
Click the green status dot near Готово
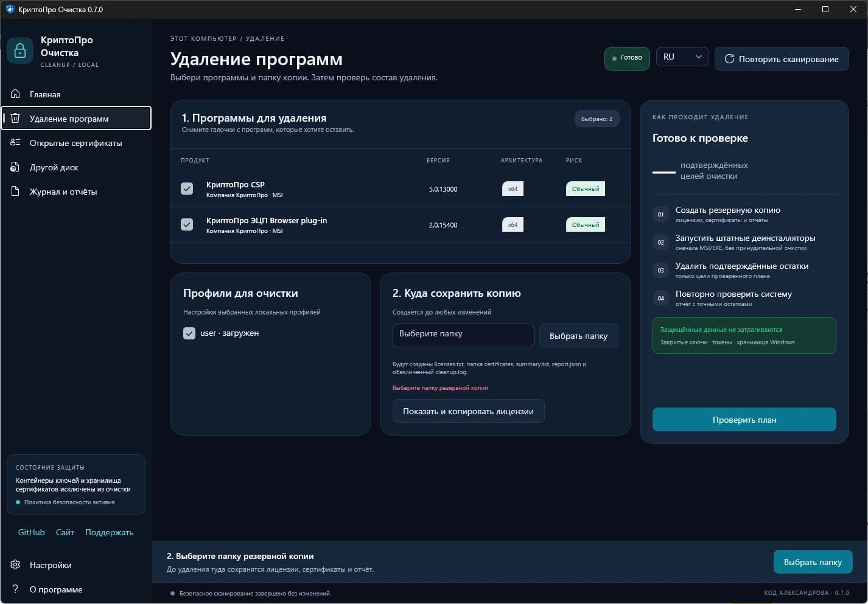(x=614, y=58)
